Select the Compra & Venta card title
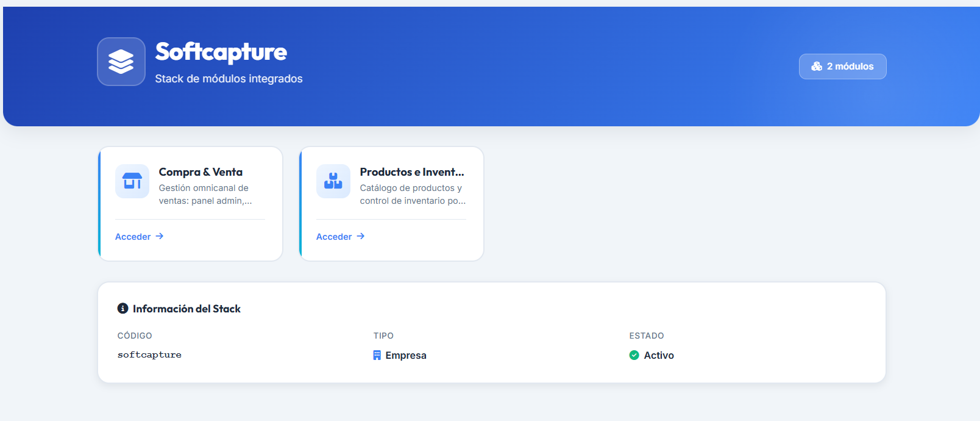Screen dimensions: 980x421 click(201, 172)
